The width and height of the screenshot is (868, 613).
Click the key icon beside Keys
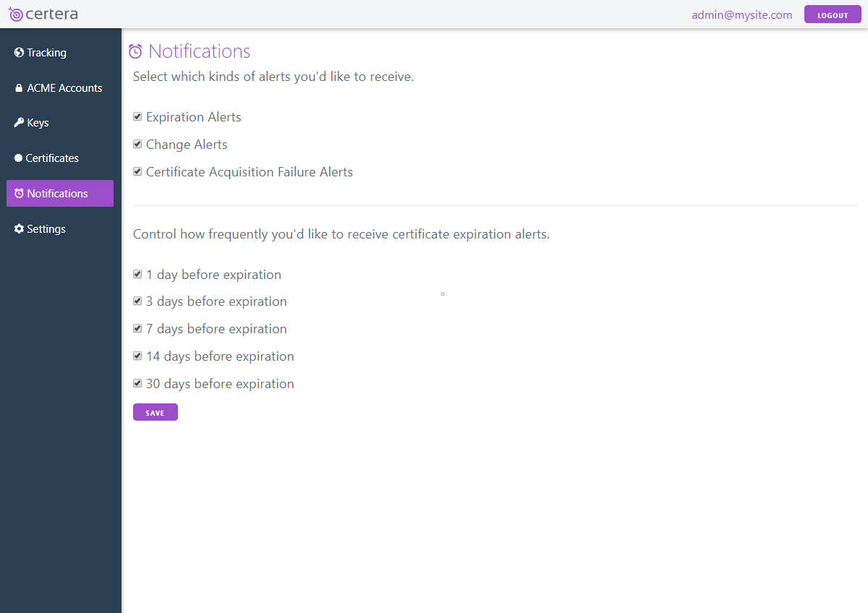(x=20, y=123)
